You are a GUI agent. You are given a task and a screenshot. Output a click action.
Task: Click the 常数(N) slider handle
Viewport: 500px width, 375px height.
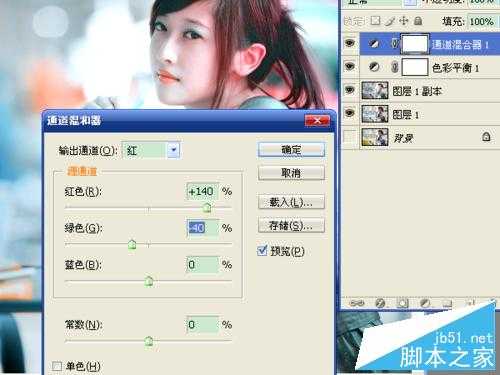click(149, 341)
